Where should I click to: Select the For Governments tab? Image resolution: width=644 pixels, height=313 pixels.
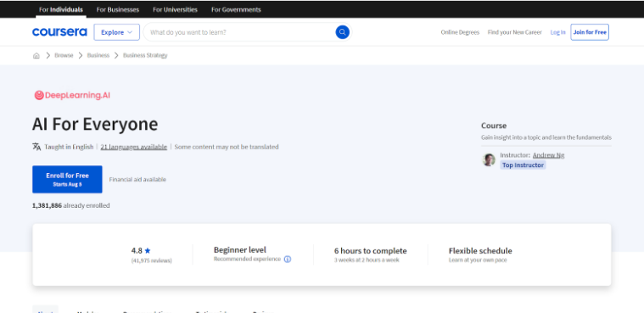[x=236, y=9]
